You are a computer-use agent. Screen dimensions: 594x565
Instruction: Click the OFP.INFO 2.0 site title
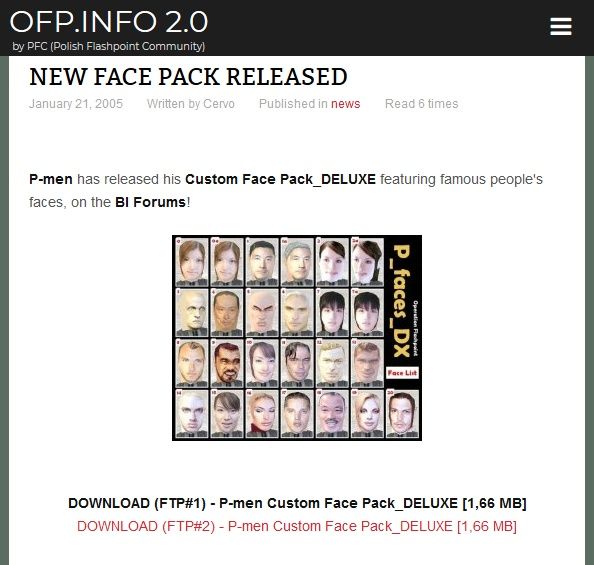109,22
